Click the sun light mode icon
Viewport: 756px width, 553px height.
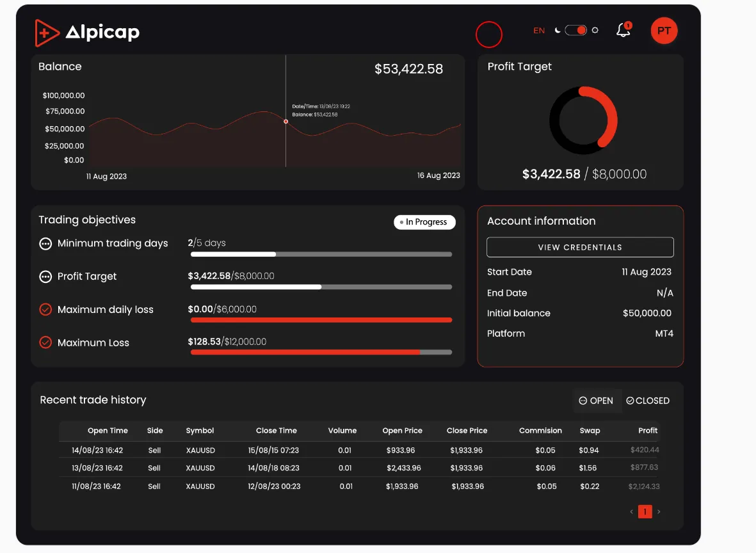click(x=595, y=30)
